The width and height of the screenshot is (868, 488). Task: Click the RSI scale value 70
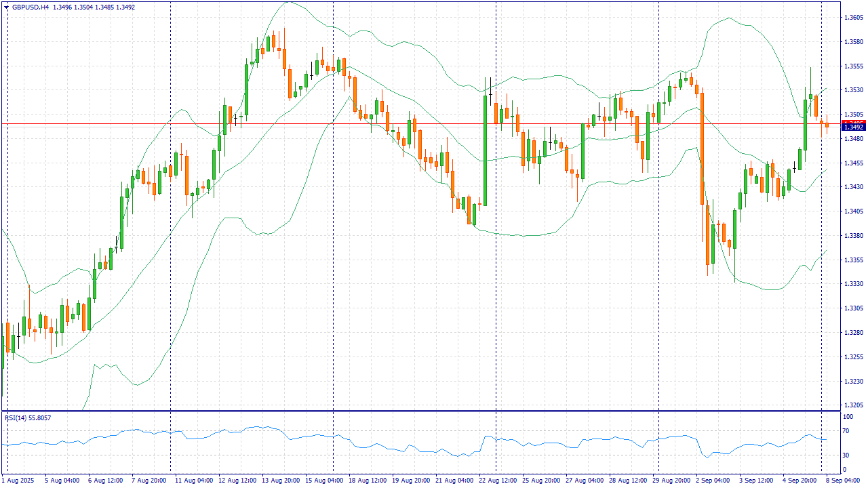(x=846, y=430)
